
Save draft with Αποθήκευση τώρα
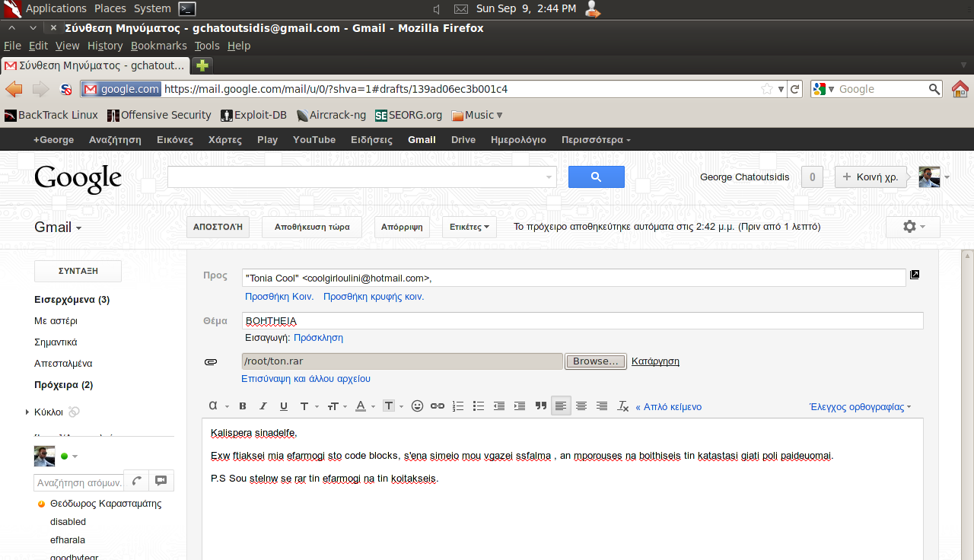[312, 227]
